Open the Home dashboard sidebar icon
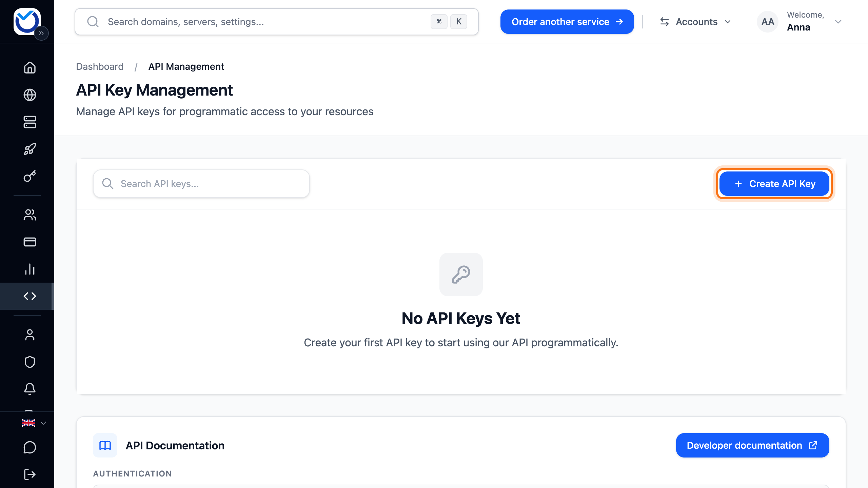Viewport: 868px width, 488px height. click(x=30, y=67)
